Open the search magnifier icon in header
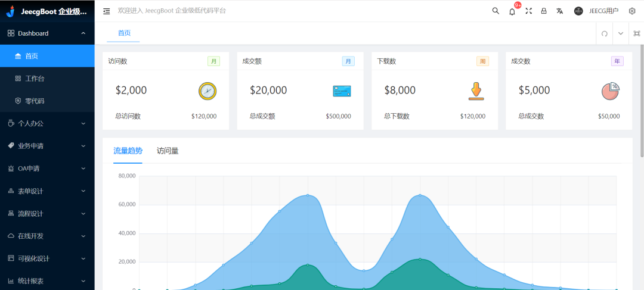Screen dimensions: 644x290 tap(496, 11)
